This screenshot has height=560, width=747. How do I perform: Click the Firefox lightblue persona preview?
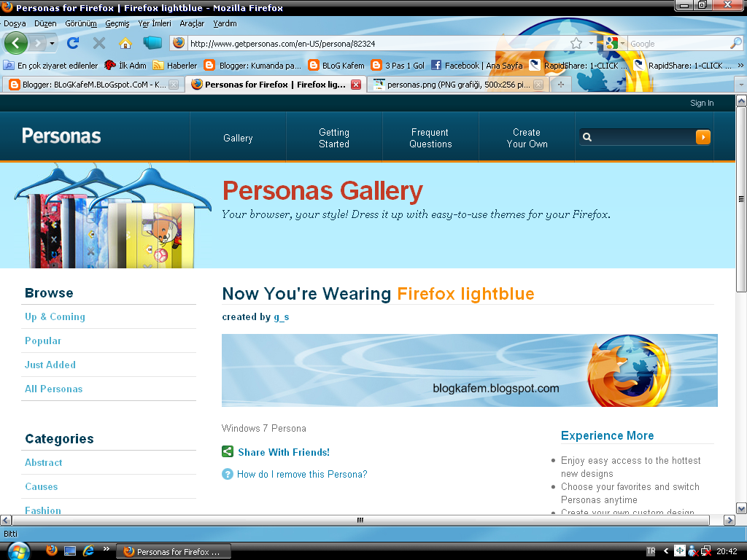(x=469, y=370)
